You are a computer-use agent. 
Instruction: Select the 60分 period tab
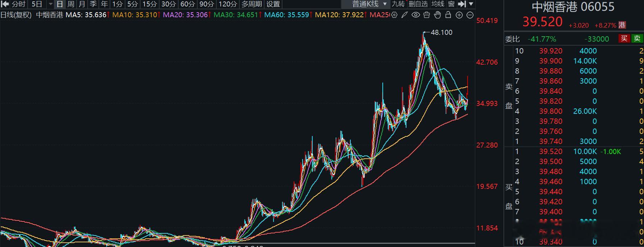coord(188,4)
